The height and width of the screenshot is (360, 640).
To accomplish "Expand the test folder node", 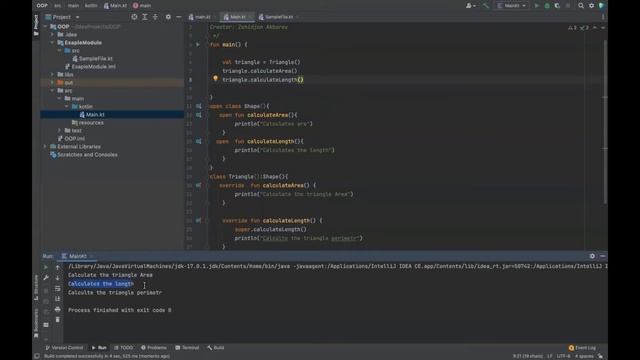I will tap(60, 131).
